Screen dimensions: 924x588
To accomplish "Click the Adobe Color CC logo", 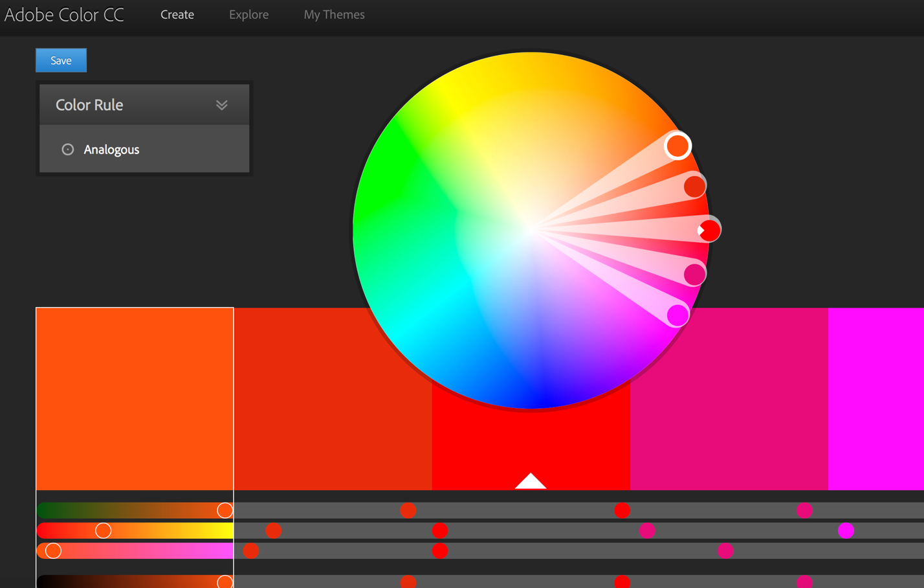I will [64, 14].
